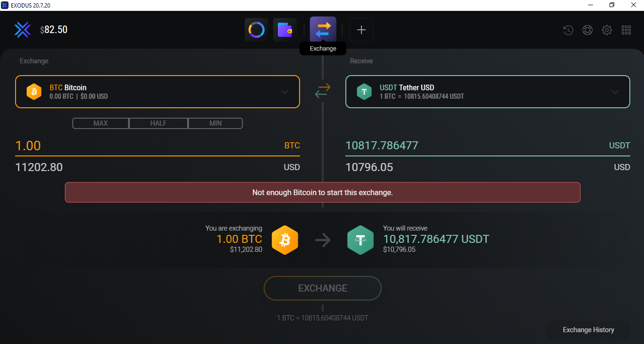The height and width of the screenshot is (344, 644).
Task: Expand the USDT Tether USD dropdown
Action: [x=488, y=92]
